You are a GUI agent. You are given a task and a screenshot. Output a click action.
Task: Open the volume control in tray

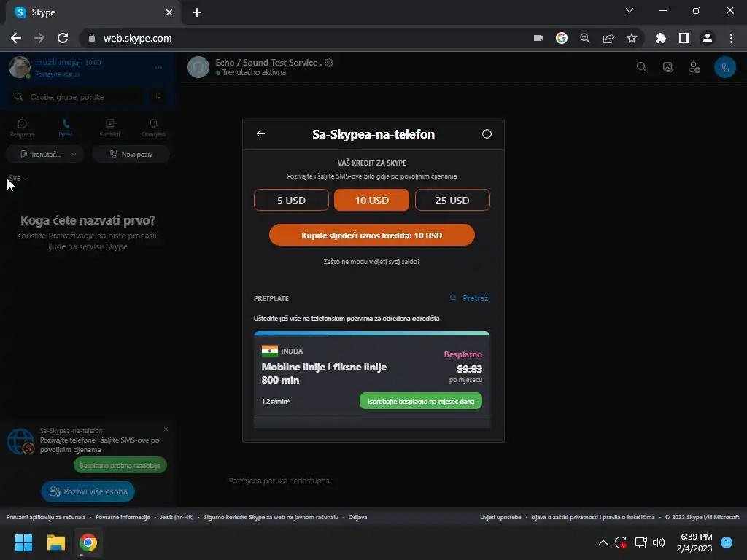point(659,542)
